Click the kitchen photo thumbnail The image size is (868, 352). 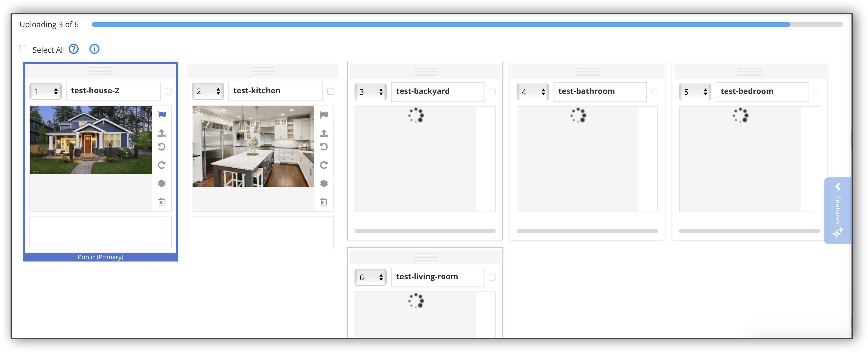tap(253, 146)
